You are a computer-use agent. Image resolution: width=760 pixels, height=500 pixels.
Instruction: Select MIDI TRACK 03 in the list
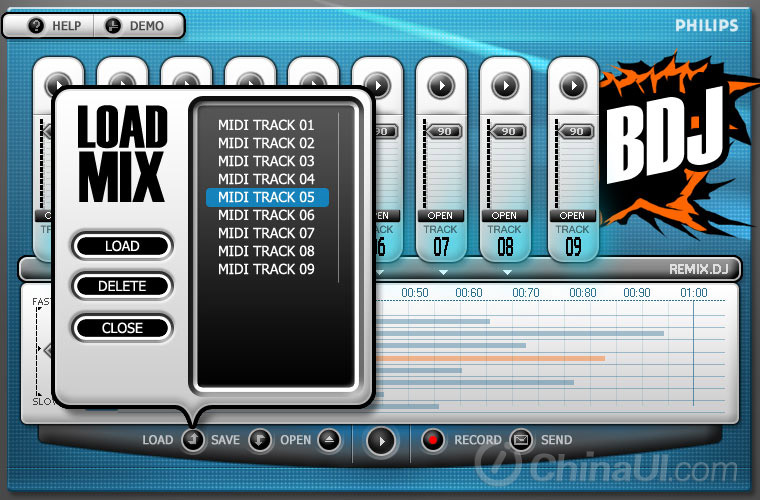(x=266, y=161)
